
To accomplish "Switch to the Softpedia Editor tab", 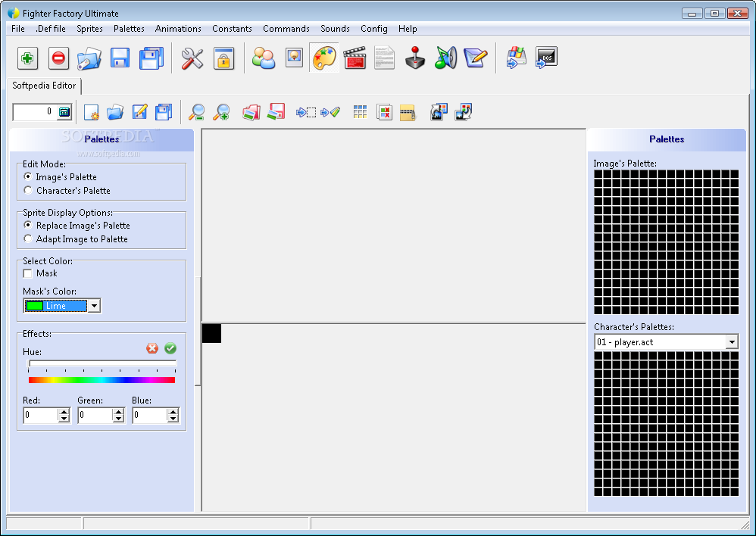I will (x=44, y=86).
